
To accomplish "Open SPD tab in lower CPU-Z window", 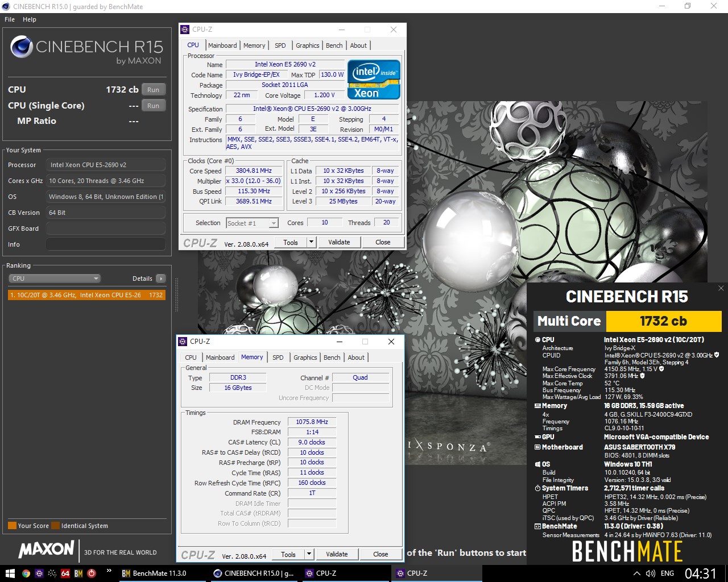I will pyautogui.click(x=278, y=357).
